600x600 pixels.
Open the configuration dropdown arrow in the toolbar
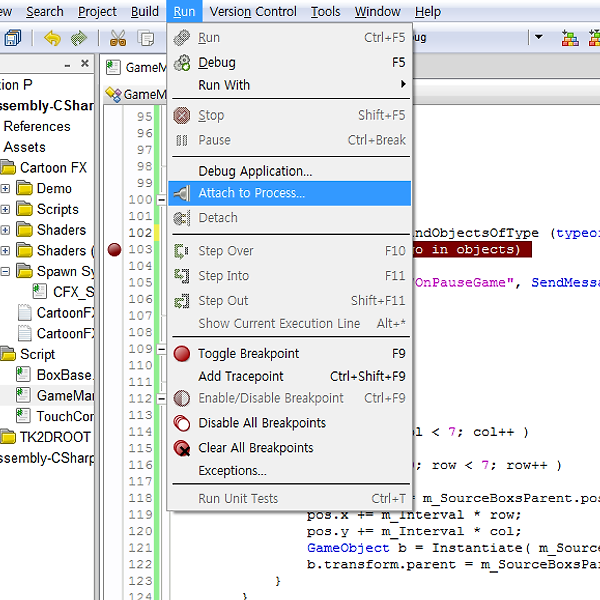pyautogui.click(x=539, y=38)
